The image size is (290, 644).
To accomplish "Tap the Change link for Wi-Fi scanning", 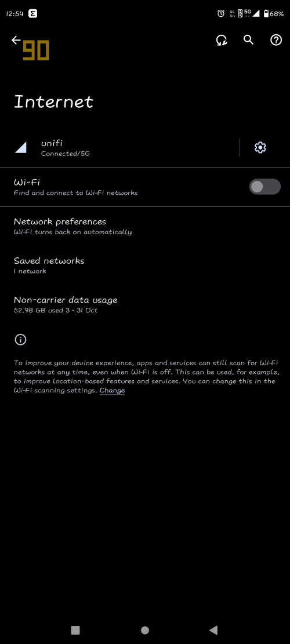I will coord(112,390).
